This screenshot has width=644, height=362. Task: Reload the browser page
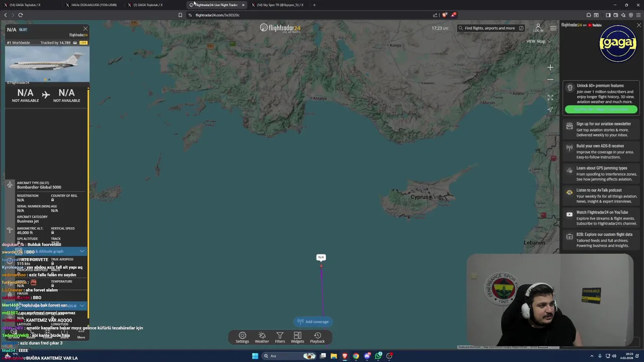21,15
